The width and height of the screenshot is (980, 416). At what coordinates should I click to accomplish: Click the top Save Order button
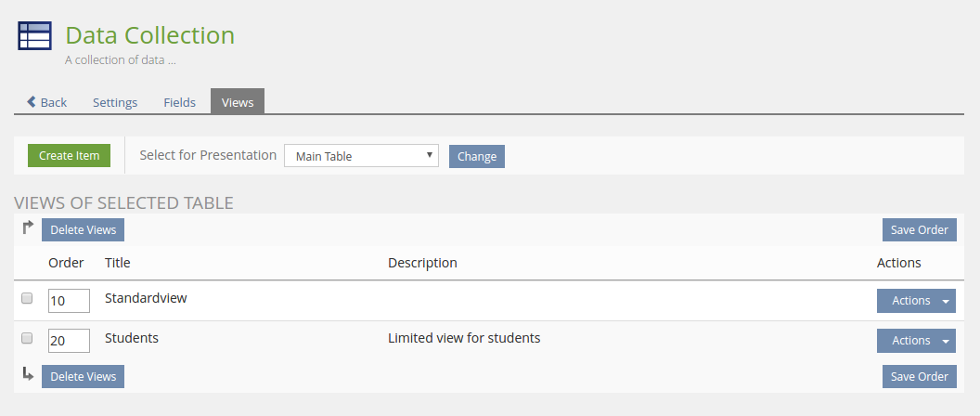(x=919, y=230)
